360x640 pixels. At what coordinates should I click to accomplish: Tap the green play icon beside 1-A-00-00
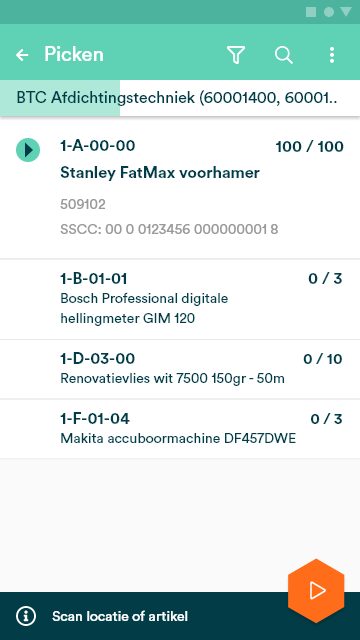[28, 150]
